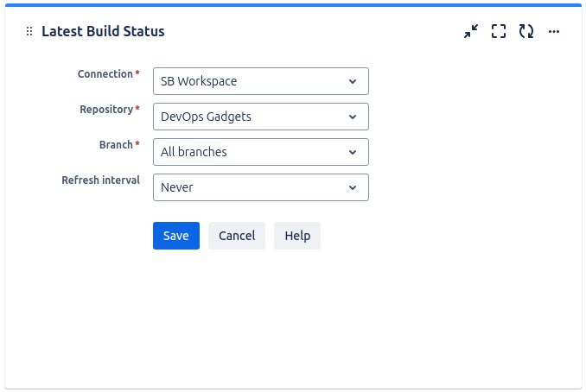Open the more actions ellipsis menu
The height and width of the screenshot is (392, 586).
[x=554, y=31]
